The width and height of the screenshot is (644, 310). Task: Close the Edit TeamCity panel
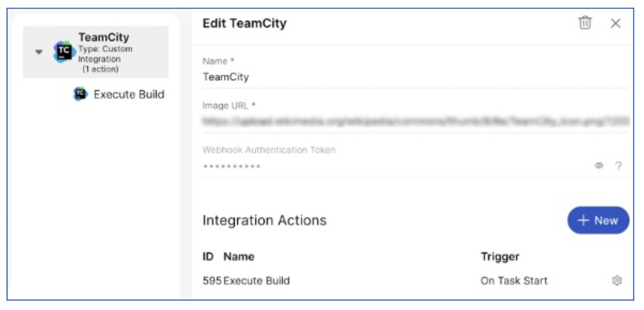(x=615, y=23)
